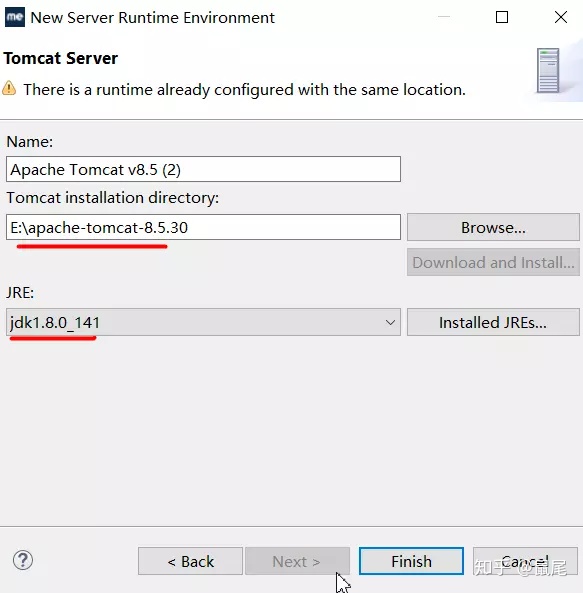Open the JRE dropdown showing jdk1.8.0_141

[x=203, y=322]
